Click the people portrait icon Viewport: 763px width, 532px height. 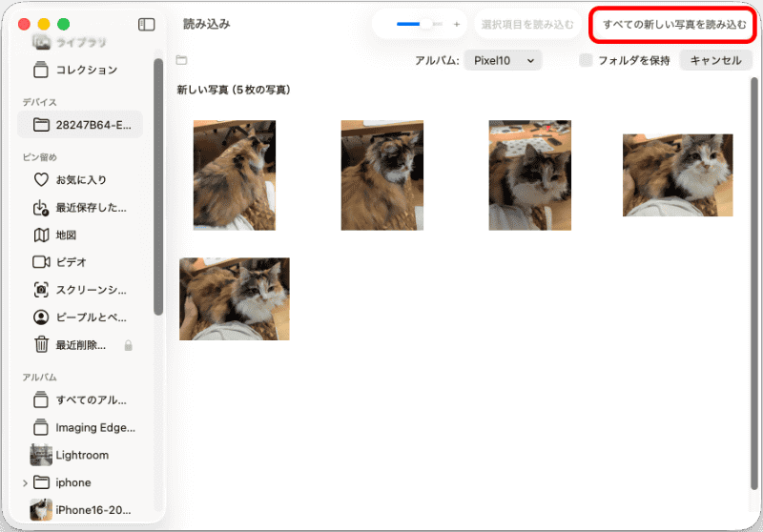[41, 317]
